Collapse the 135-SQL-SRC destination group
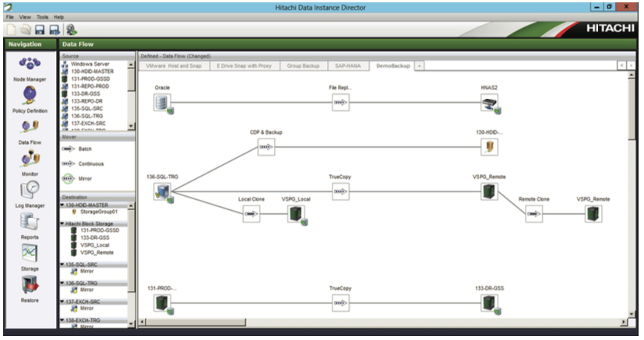644x340 pixels. tap(62, 264)
